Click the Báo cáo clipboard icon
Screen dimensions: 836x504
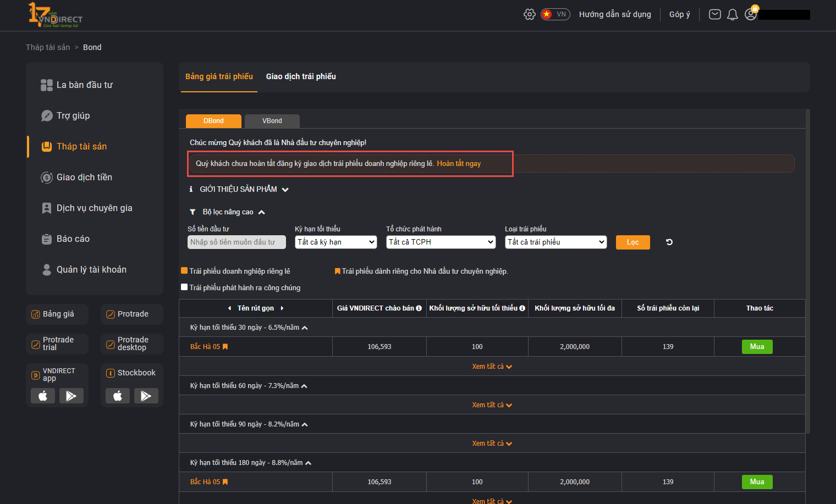(47, 239)
